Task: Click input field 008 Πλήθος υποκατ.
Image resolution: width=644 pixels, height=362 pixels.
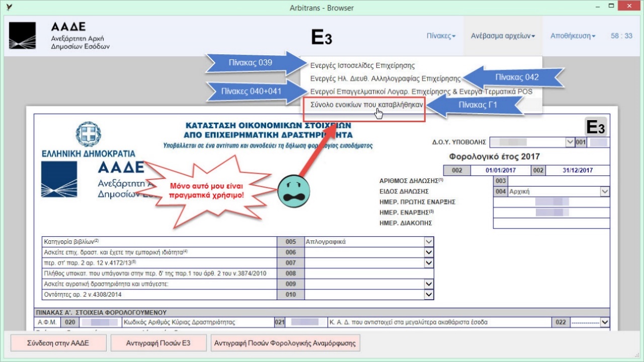Action: pyautogui.click(x=369, y=274)
